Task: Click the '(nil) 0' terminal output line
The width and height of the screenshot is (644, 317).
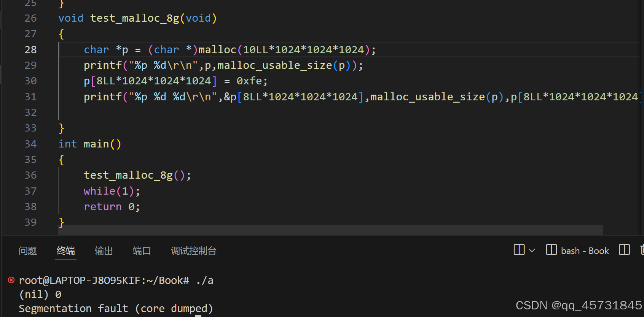Action: 40,295
